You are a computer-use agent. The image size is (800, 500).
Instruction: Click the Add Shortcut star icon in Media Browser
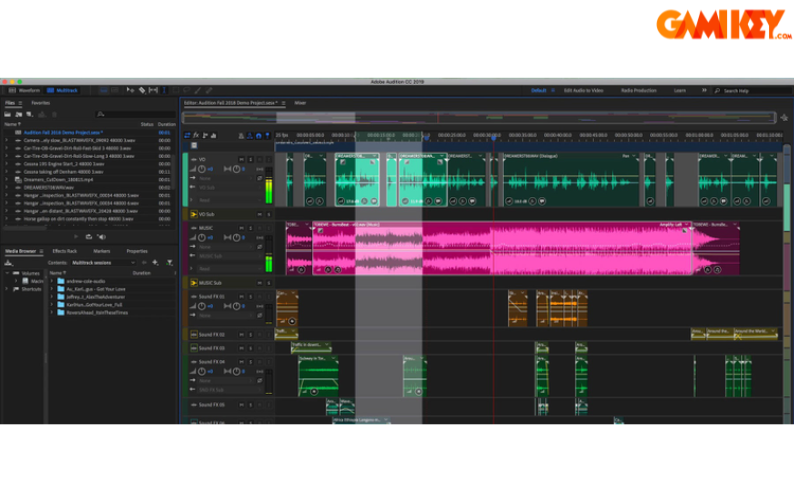(x=155, y=263)
